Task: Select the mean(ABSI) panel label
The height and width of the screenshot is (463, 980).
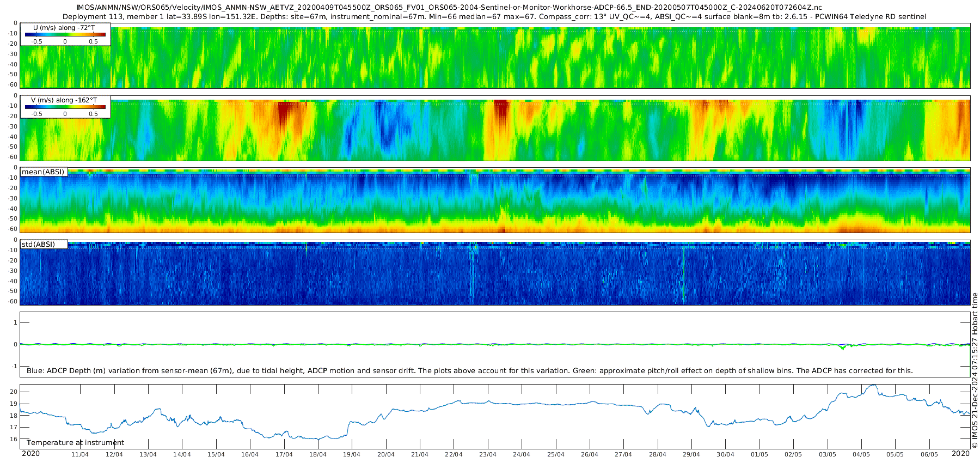Action: (x=43, y=172)
